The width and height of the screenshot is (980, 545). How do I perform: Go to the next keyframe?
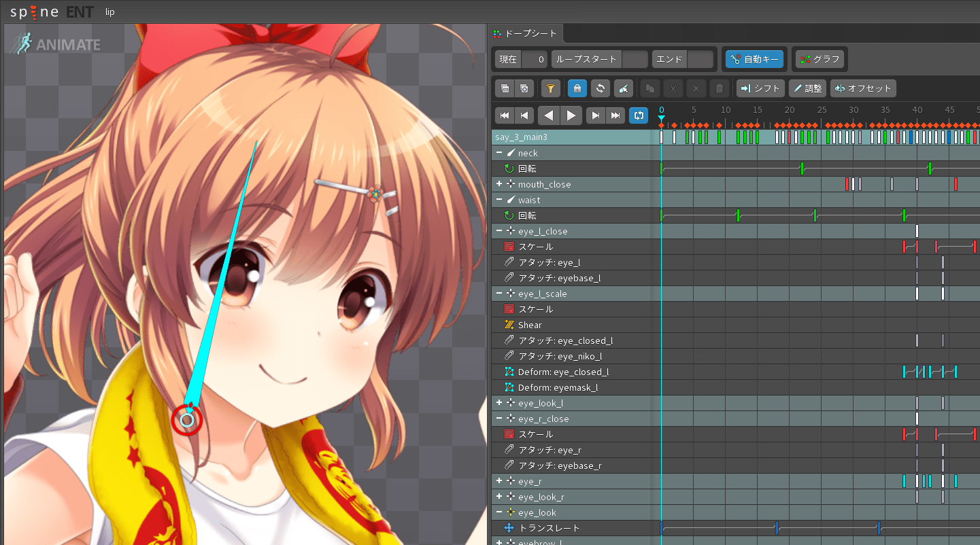(x=596, y=116)
